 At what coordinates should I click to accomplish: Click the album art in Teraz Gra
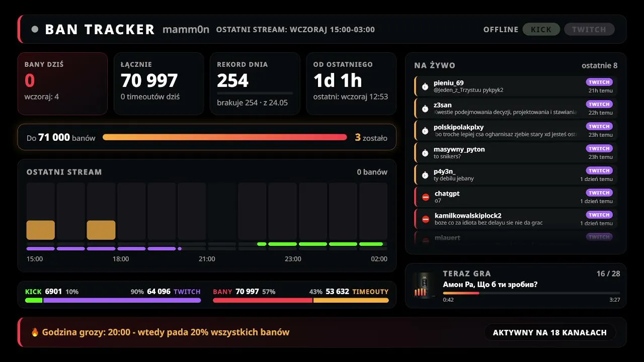[424, 286]
